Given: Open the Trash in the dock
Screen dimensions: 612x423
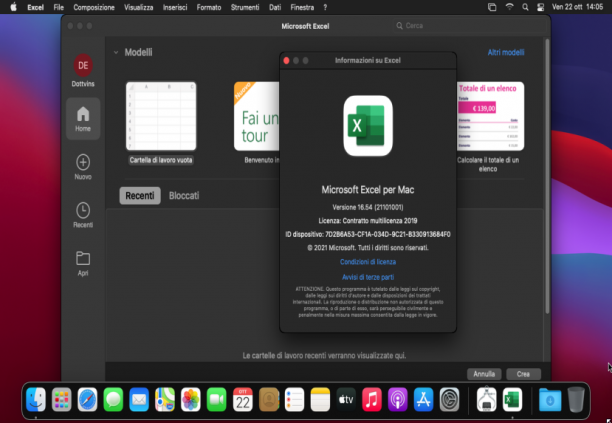Looking at the screenshot, I should (576, 399).
